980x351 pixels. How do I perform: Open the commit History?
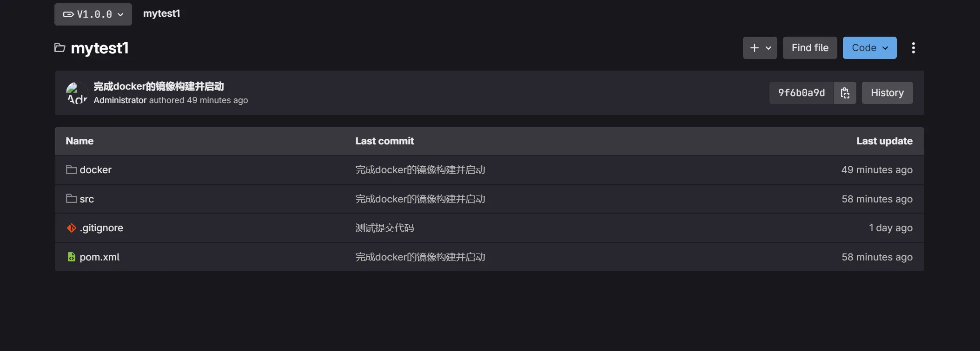(887, 93)
